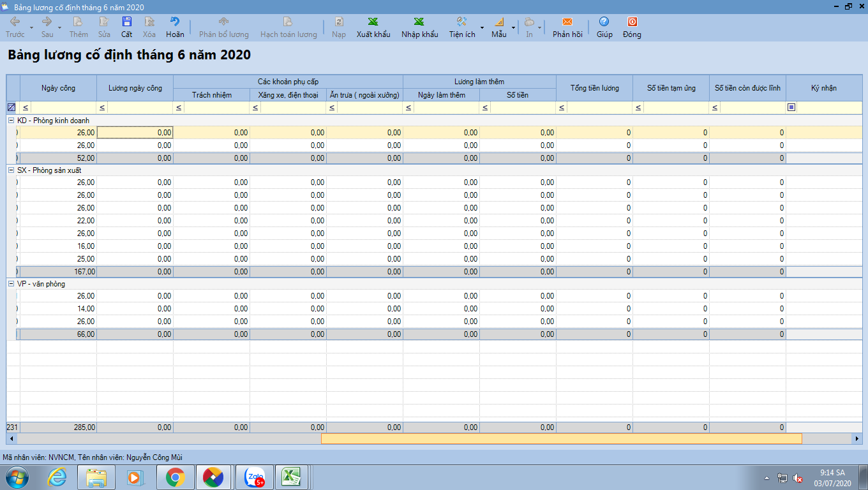Close the form with Đóng icon
This screenshot has width=868, height=490.
click(x=632, y=22)
